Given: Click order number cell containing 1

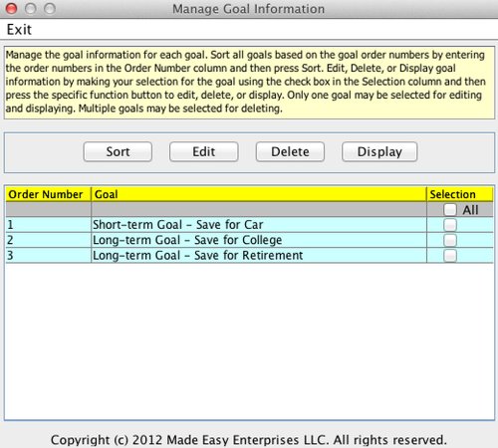Looking at the screenshot, I should coord(49,225).
